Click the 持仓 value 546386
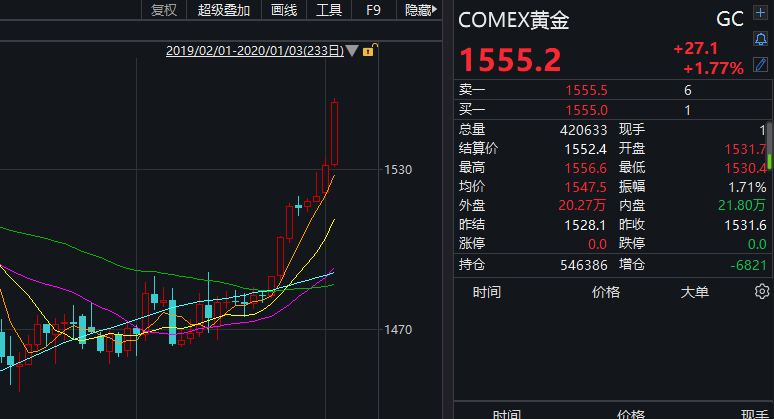 [x=583, y=265]
